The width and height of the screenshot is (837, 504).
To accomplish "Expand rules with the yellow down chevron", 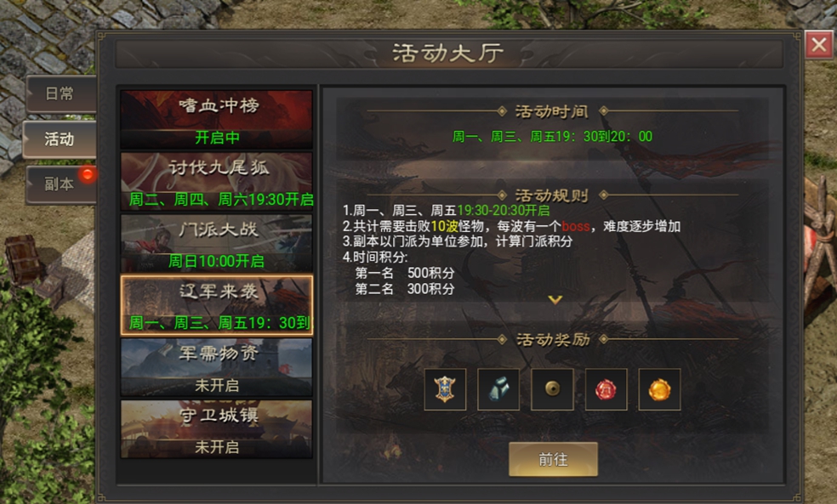I will tap(555, 300).
